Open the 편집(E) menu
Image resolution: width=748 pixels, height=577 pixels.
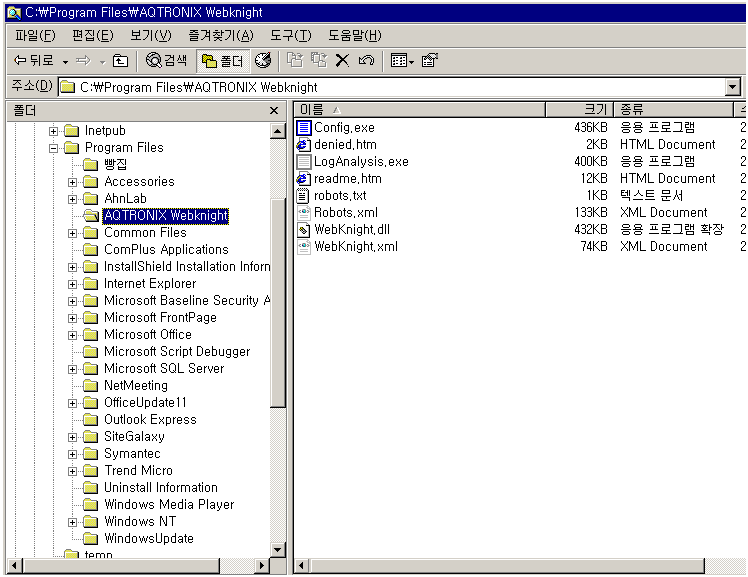(93, 35)
